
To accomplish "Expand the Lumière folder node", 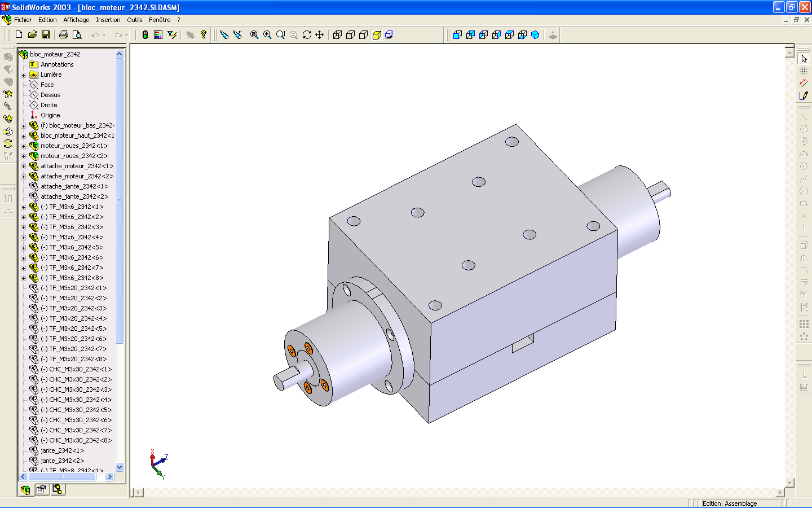I will [x=24, y=75].
